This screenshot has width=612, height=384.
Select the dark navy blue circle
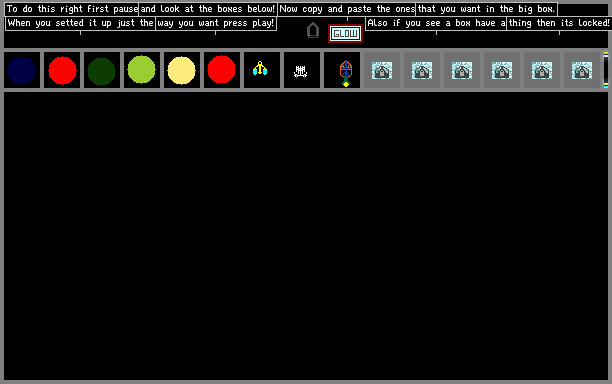click(x=22, y=70)
